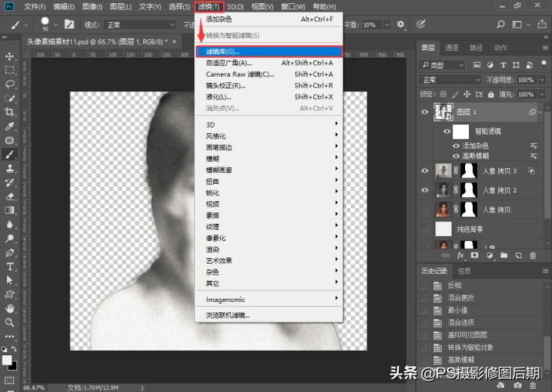The width and height of the screenshot is (552, 392).
Task: Select the Clone Stamp tool
Action: (9, 168)
